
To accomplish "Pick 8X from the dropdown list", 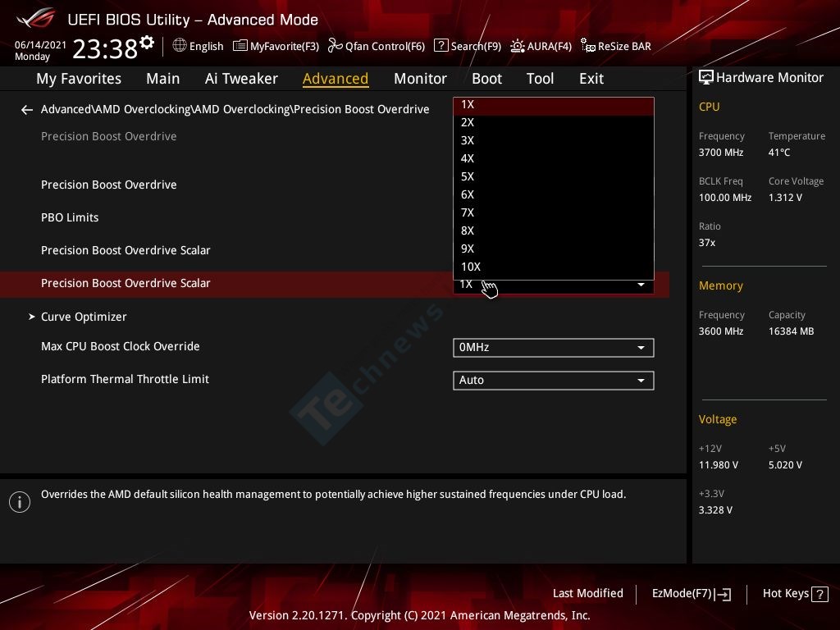I will pos(554,231).
